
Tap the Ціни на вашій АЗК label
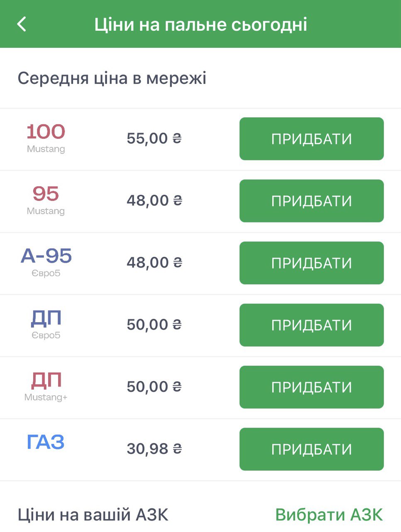coord(93,515)
